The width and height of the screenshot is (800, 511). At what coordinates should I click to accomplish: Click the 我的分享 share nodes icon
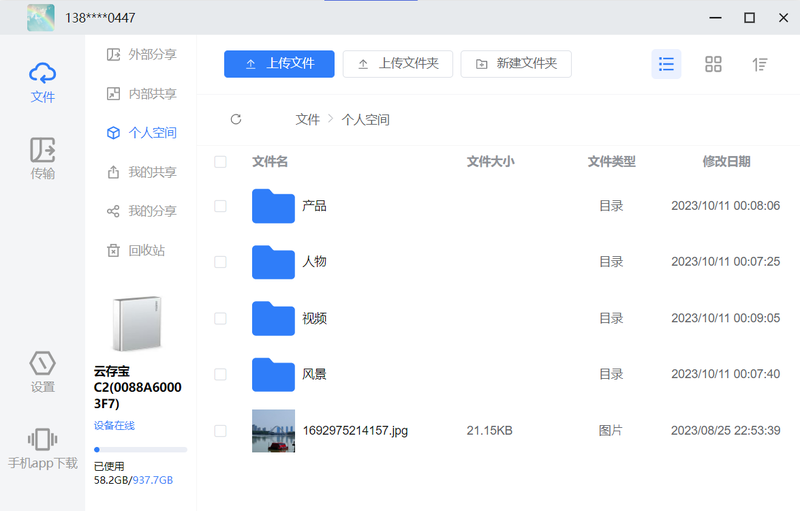point(113,211)
